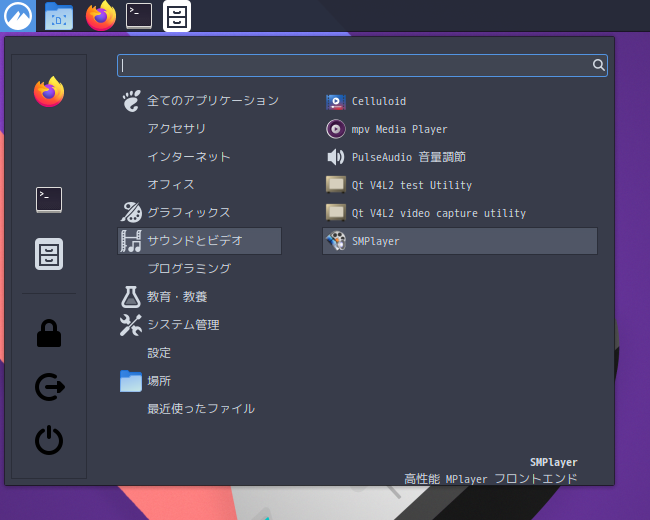Click the power shutdown icon

(49, 440)
